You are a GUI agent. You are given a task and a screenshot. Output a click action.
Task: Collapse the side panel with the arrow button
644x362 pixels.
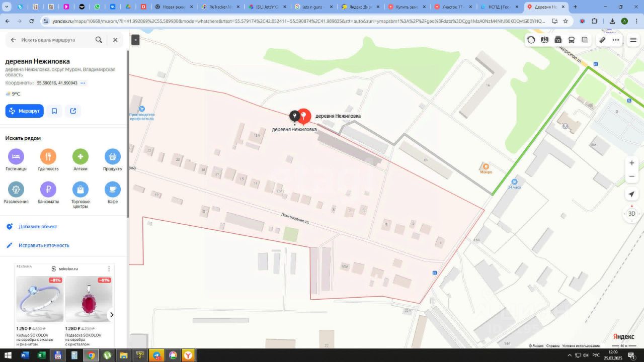pyautogui.click(x=135, y=40)
